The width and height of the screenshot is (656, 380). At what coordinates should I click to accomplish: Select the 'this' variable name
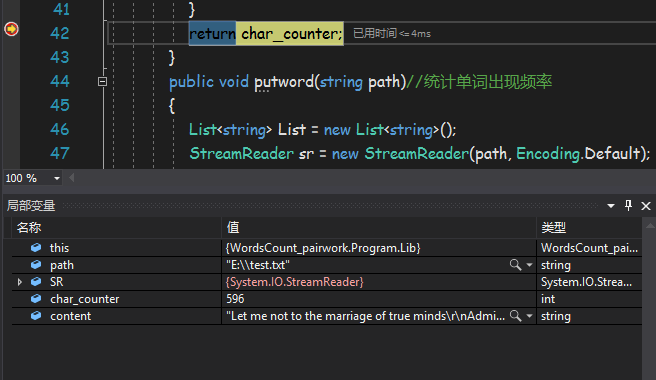click(x=59, y=248)
